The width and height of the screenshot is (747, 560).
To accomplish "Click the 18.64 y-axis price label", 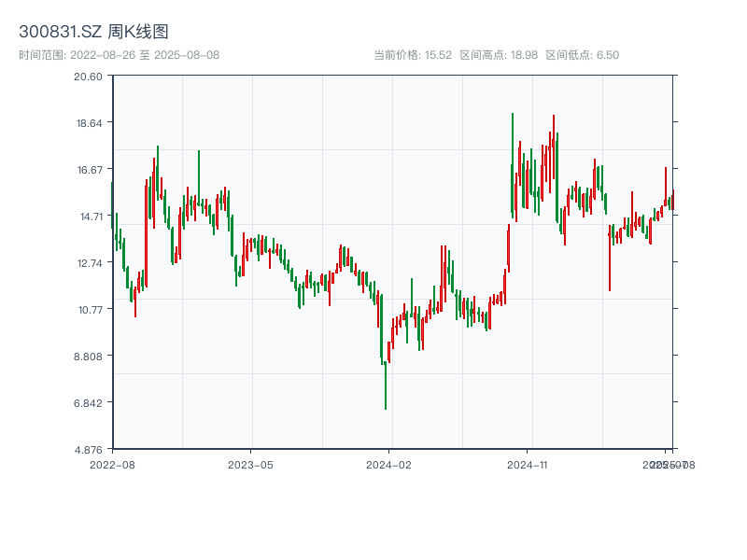I will tap(88, 122).
